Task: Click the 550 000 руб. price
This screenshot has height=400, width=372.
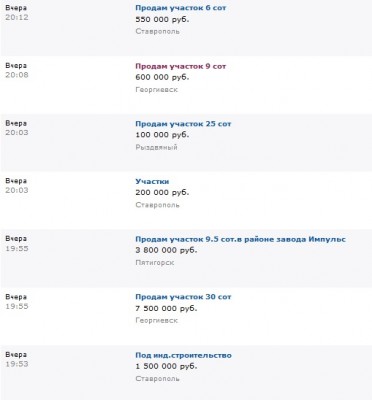Action: [162, 19]
